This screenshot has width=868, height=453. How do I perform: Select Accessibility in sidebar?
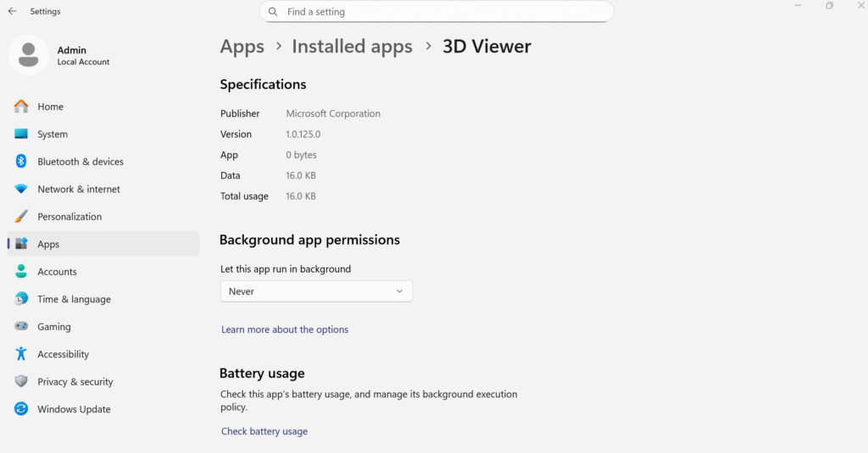coord(103,354)
